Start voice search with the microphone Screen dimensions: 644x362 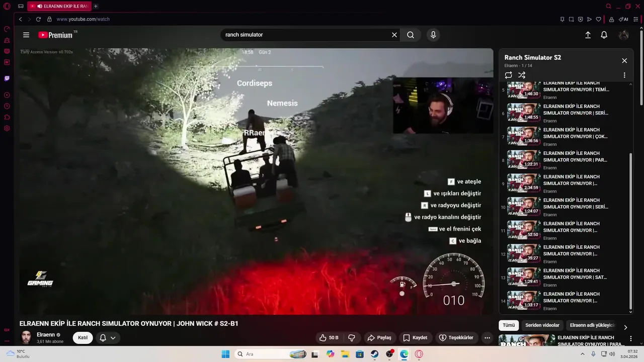tap(433, 35)
